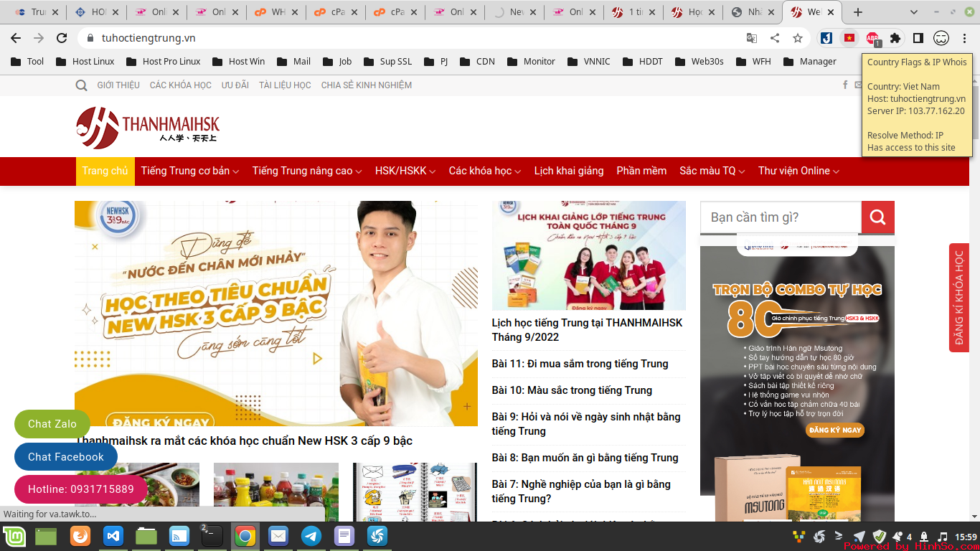The height and width of the screenshot is (551, 980).
Task: Click the ĐĂNG KÍ KHÓA HỌC side tab
Action: coord(959,298)
